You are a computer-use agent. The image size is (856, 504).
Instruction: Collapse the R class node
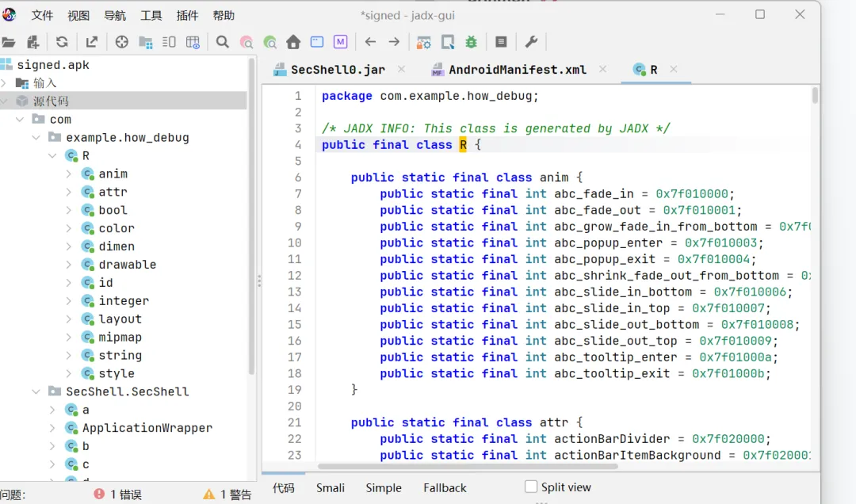52,155
